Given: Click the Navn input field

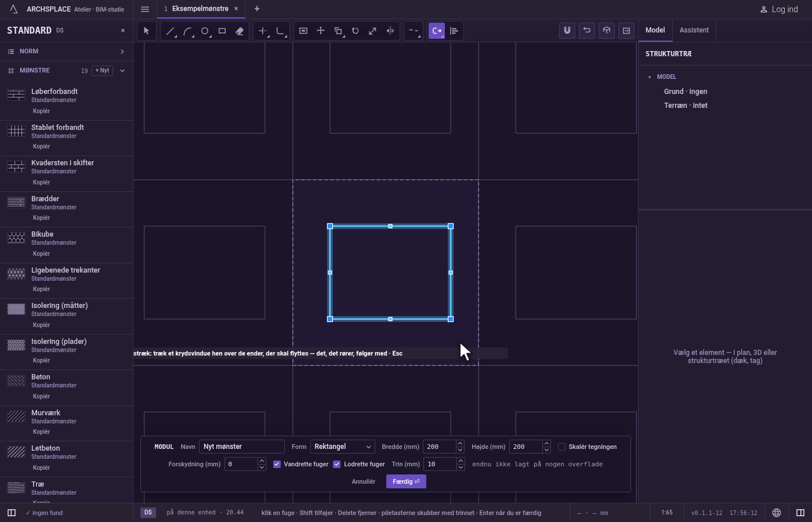Looking at the screenshot, I should point(242,447).
